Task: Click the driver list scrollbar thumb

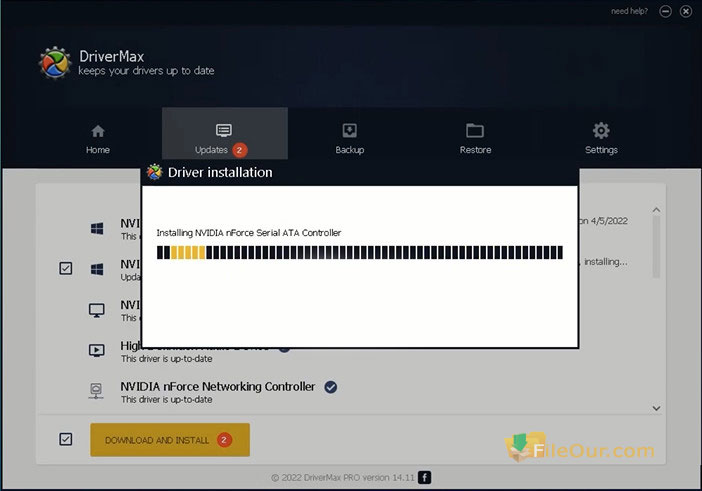Action: [656, 247]
